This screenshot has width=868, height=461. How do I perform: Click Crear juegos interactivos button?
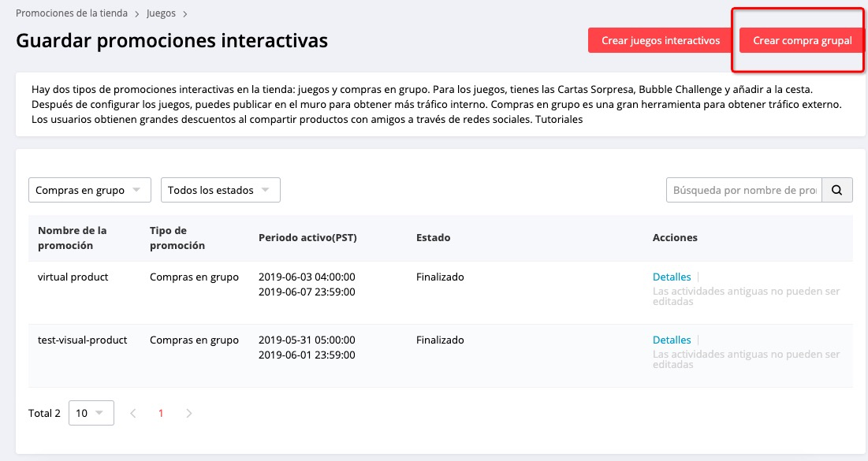[661, 40]
